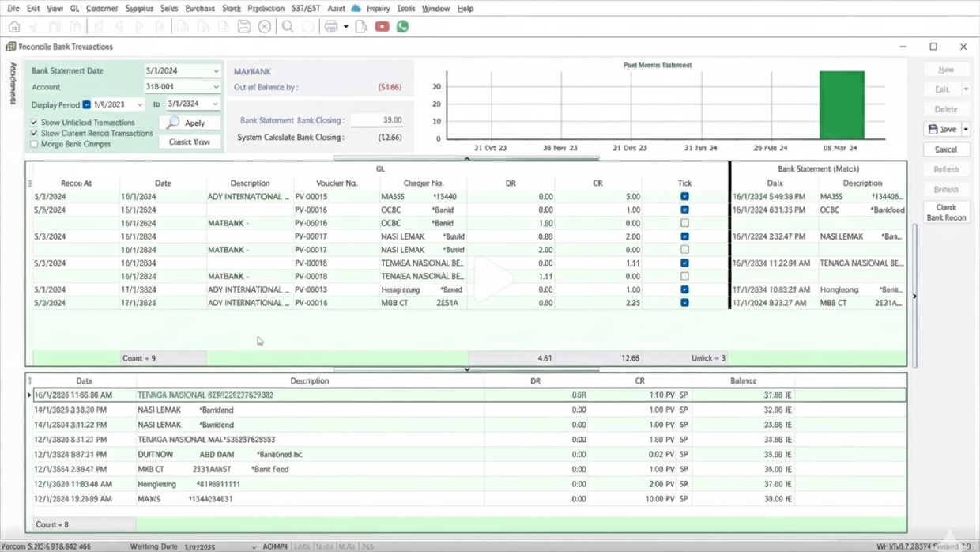Screen dimensions: 980x552
Task: Open the green WhatsApp icon
Action: (402, 27)
